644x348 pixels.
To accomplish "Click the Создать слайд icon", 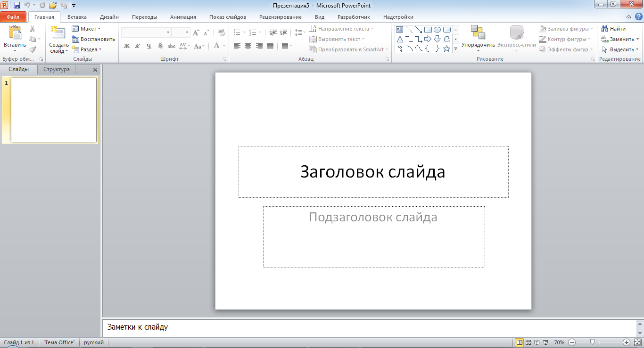I will pyautogui.click(x=58, y=32).
